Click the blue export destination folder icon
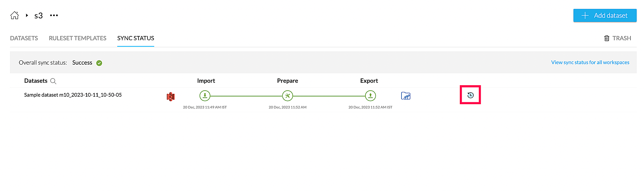The height and width of the screenshot is (191, 644). pos(406,96)
